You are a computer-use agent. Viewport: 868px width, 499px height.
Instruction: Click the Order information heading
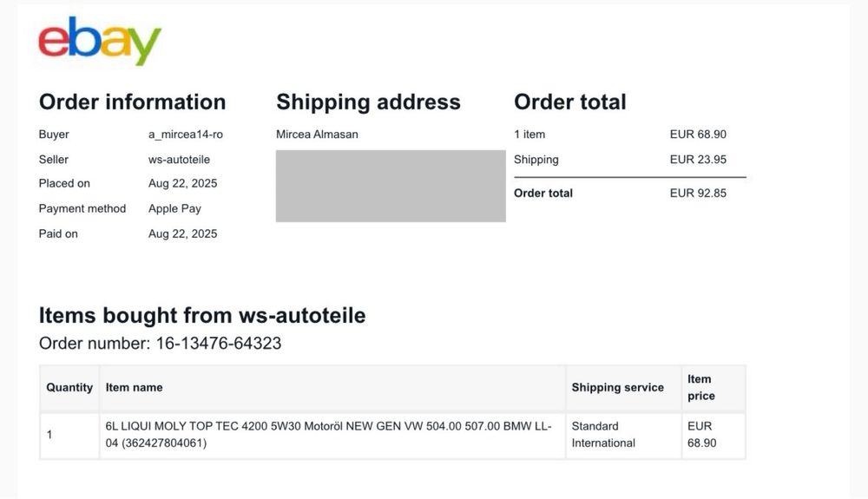[132, 102]
